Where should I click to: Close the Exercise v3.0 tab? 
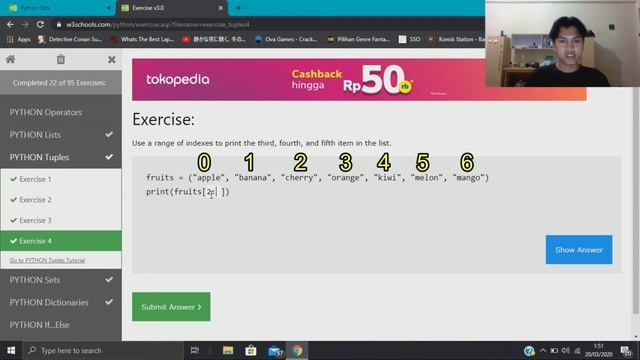click(x=220, y=8)
